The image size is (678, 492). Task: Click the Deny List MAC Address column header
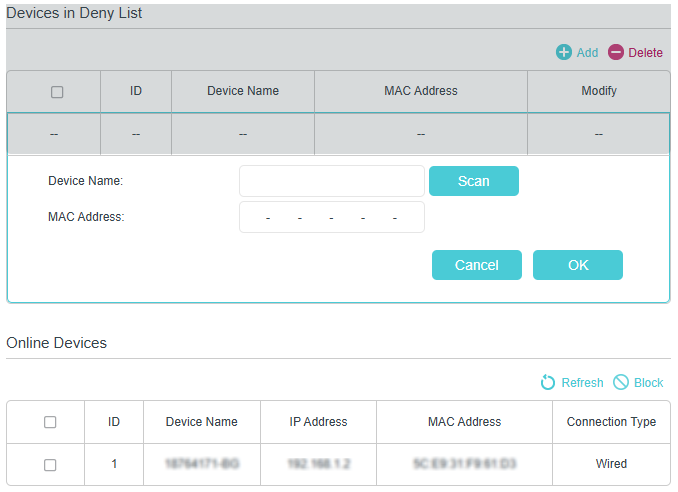(x=421, y=91)
